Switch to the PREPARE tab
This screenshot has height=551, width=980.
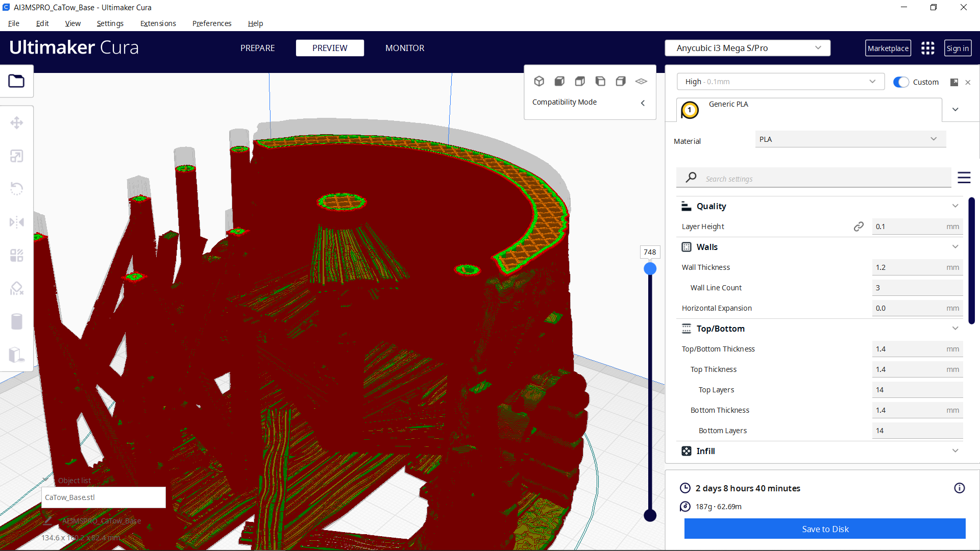(257, 48)
